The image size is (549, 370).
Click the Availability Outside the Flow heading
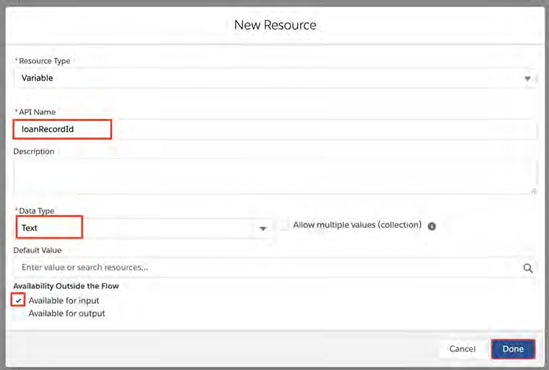click(x=66, y=286)
